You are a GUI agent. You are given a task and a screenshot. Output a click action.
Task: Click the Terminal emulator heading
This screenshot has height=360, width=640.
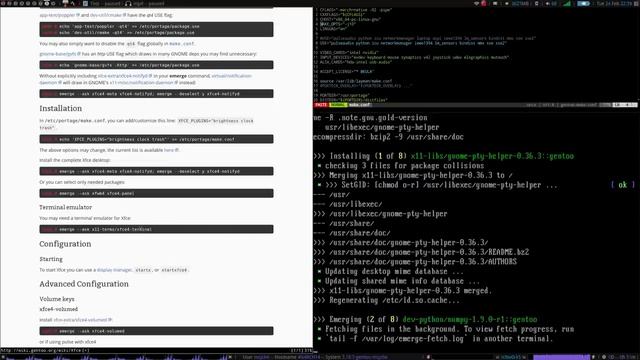tap(65, 207)
